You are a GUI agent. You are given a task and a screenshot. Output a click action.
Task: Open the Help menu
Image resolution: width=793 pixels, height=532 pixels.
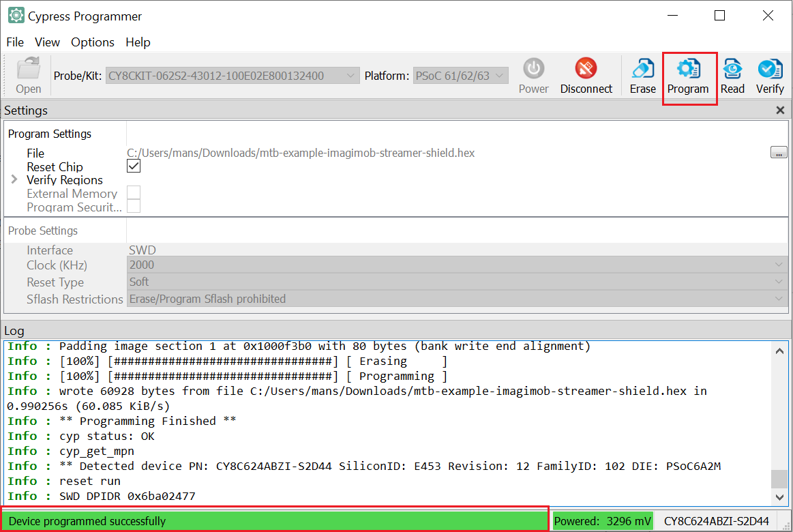(x=138, y=42)
